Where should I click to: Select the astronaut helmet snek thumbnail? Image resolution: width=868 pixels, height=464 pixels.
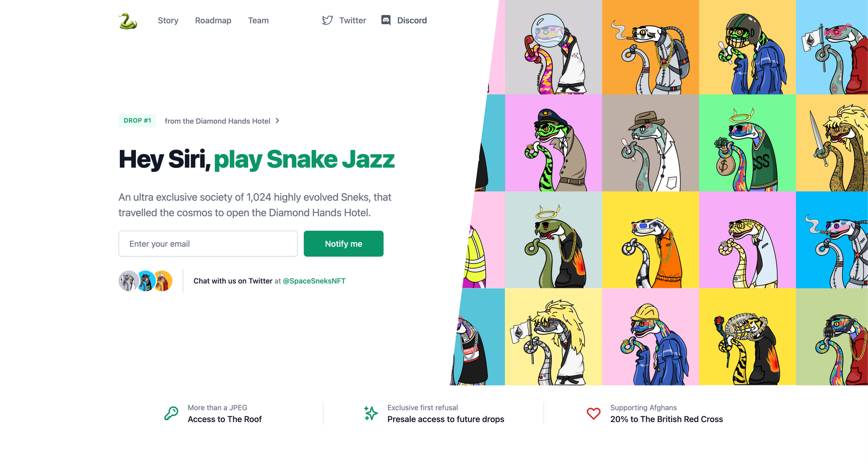click(x=553, y=47)
